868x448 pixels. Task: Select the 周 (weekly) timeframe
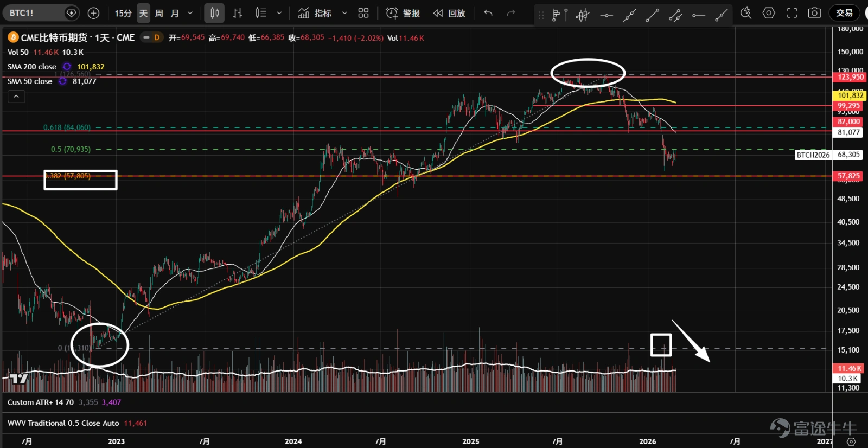(159, 13)
